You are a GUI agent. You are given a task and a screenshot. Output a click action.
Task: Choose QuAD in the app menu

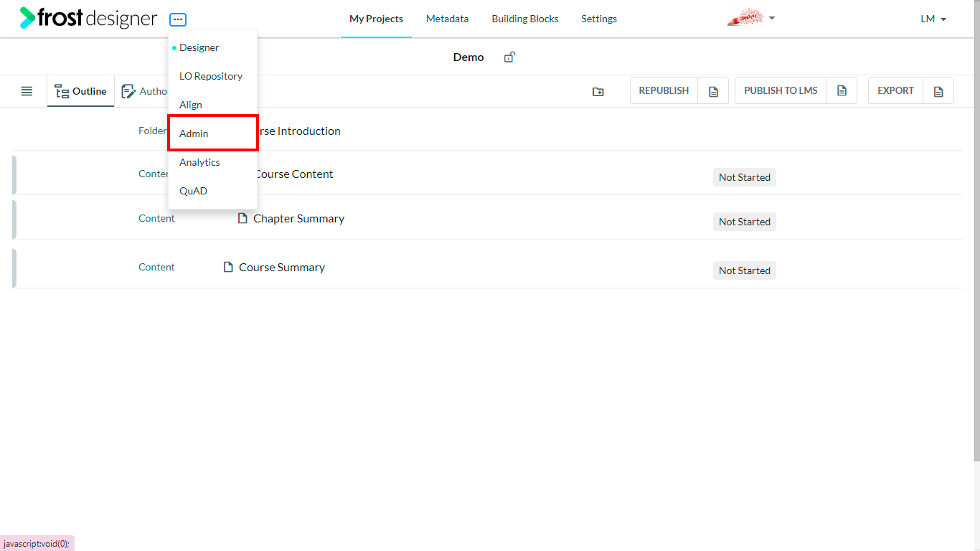193,191
